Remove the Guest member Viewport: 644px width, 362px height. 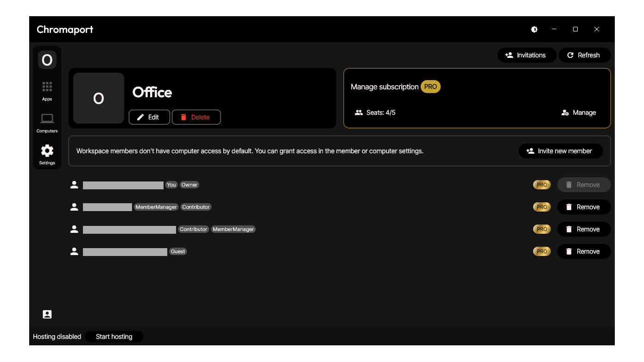click(583, 251)
